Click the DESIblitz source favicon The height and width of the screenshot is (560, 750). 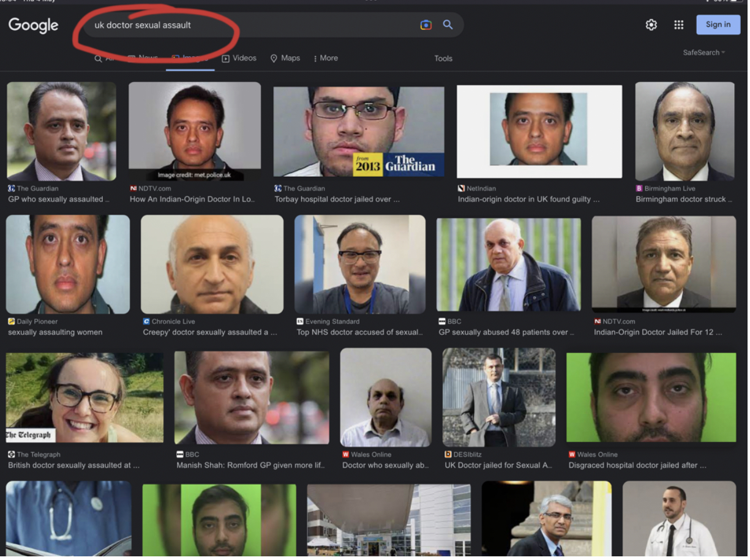448,455
